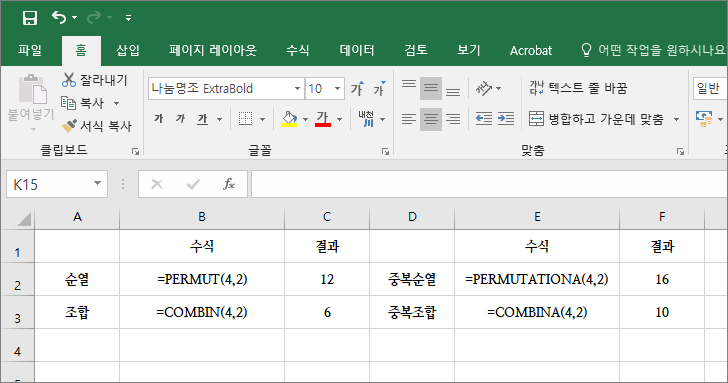Click the text orientation icon
The height and width of the screenshot is (383, 728).
click(484, 88)
